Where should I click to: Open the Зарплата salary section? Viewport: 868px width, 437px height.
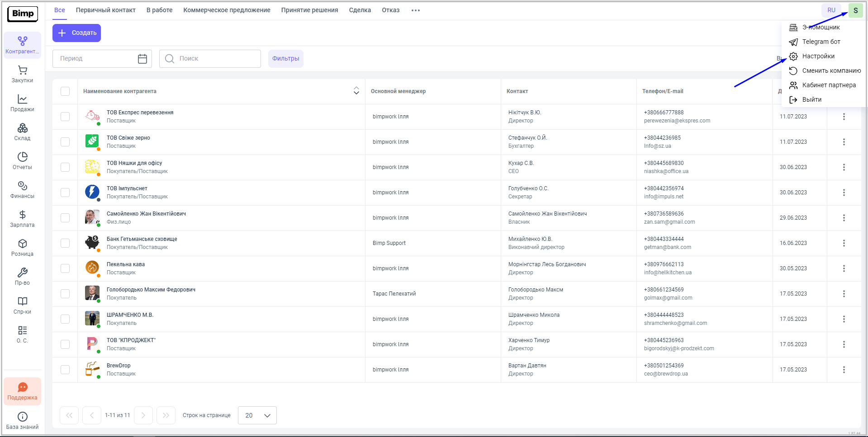click(22, 219)
